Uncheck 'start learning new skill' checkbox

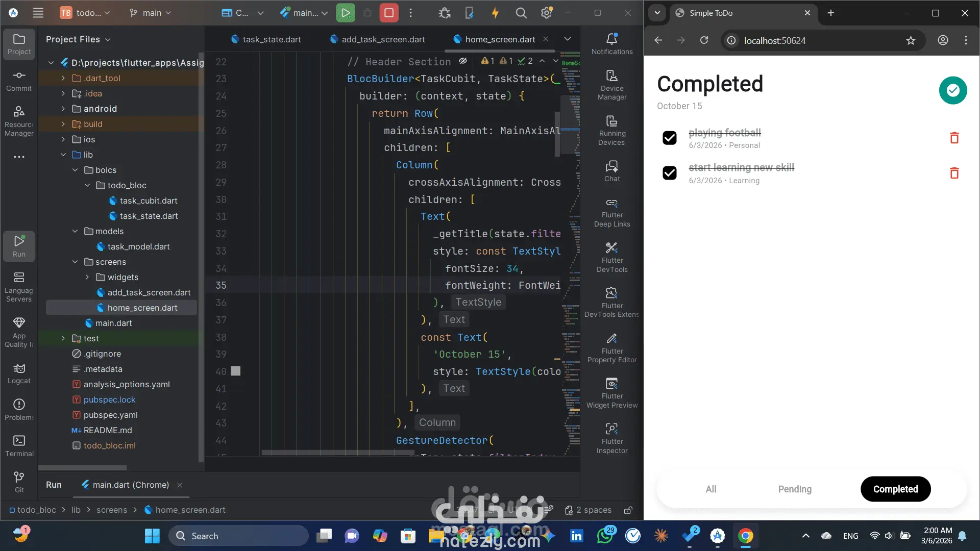click(x=669, y=173)
